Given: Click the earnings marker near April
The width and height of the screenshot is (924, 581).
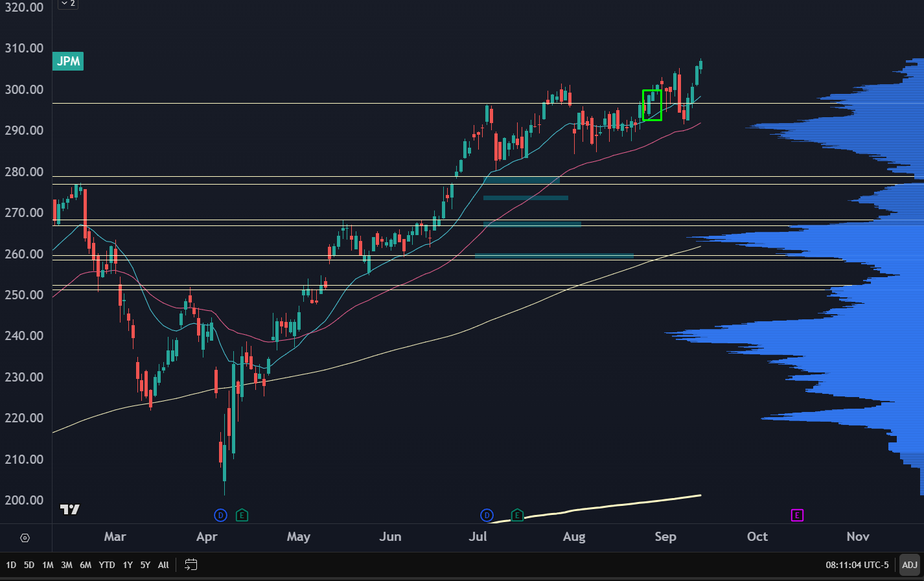Looking at the screenshot, I should click(242, 516).
